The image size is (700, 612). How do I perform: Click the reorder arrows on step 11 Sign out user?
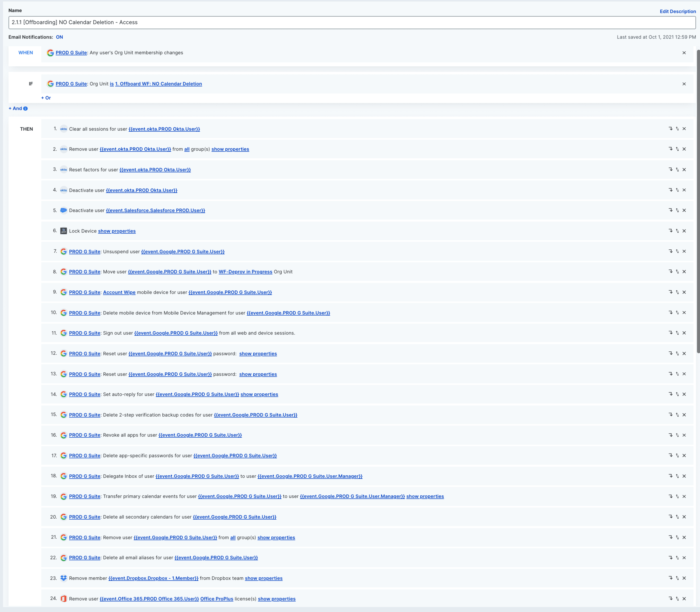click(x=677, y=333)
